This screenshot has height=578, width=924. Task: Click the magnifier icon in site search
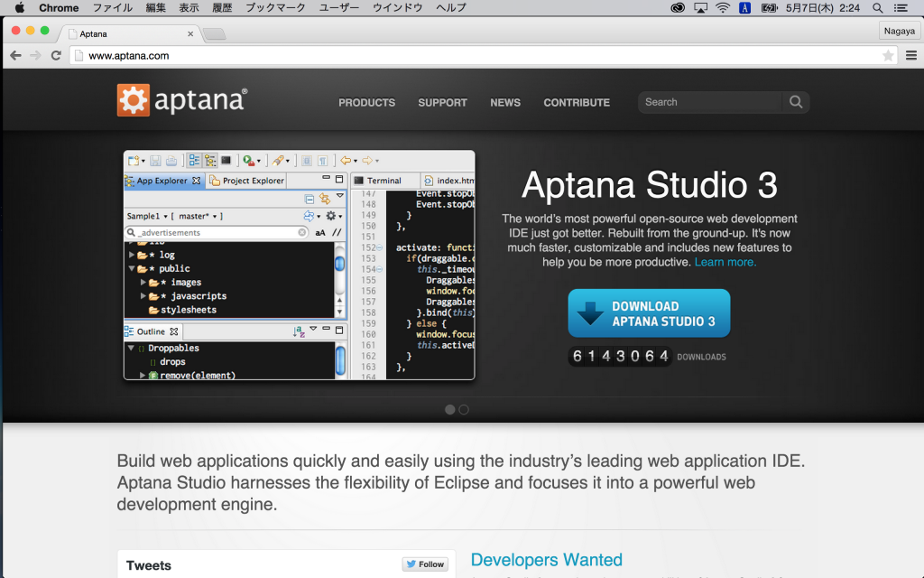796,102
